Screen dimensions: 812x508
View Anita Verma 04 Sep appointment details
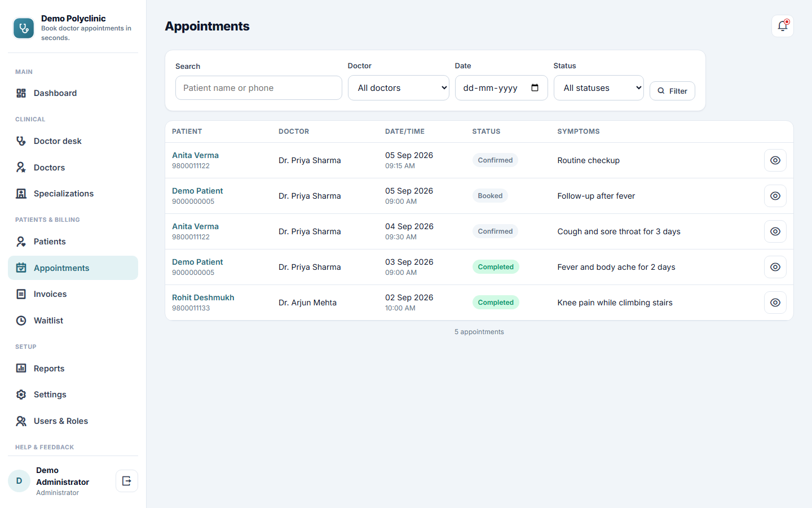click(x=775, y=231)
